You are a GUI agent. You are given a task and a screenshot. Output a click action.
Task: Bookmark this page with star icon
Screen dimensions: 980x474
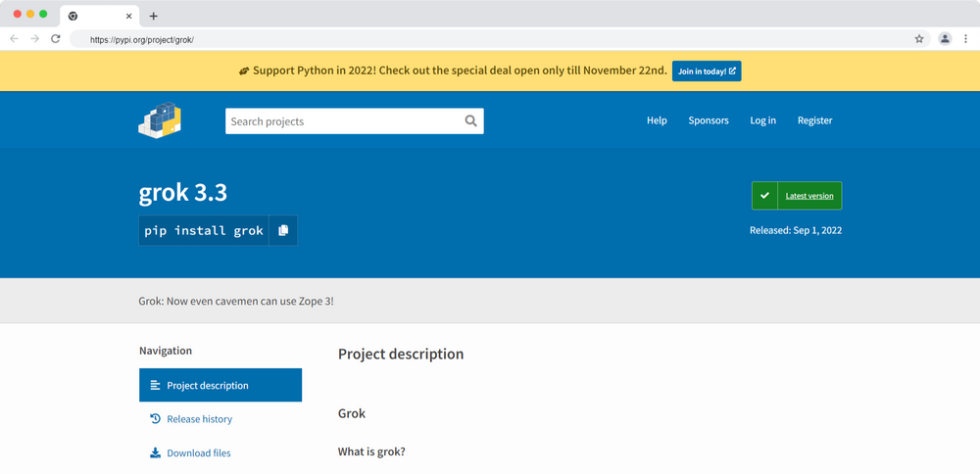[x=919, y=39]
